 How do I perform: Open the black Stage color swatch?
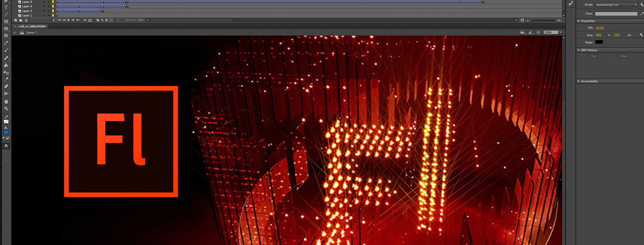tap(599, 42)
